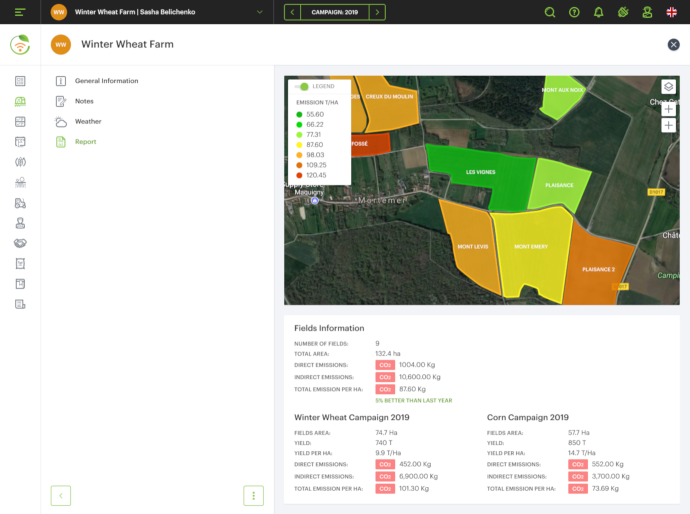This screenshot has height=514, width=690.
Task: Click the tractor machinery sidebar icon
Action: pyautogui.click(x=20, y=203)
